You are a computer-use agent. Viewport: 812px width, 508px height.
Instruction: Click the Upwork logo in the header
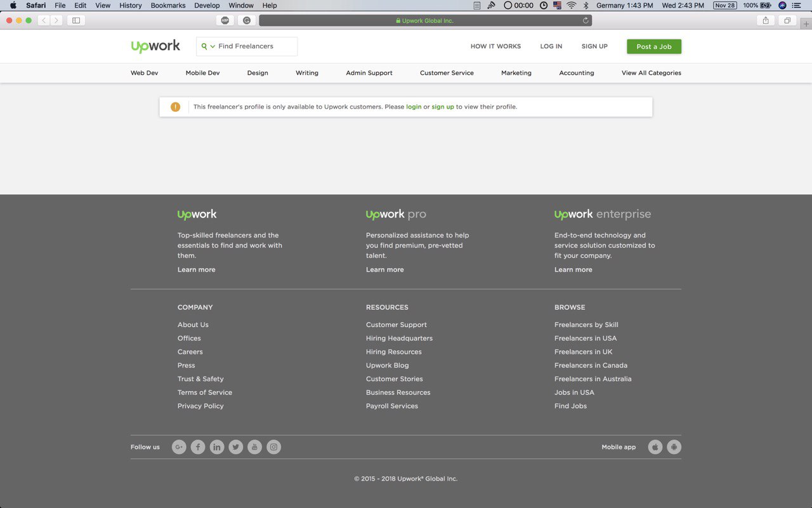tap(155, 46)
